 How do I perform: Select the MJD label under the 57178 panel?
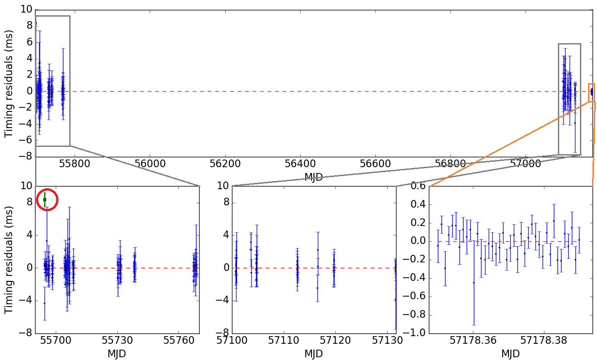(x=510, y=354)
